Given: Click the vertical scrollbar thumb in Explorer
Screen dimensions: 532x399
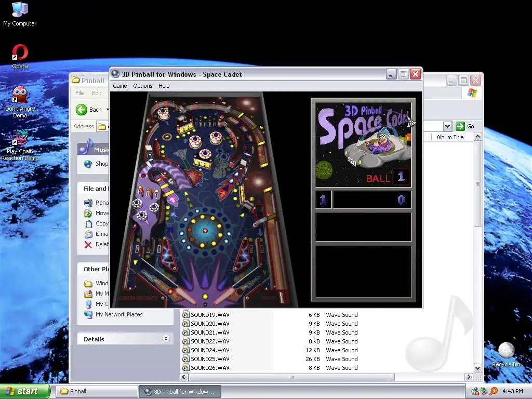Looking at the screenshot, I should coord(478,184).
